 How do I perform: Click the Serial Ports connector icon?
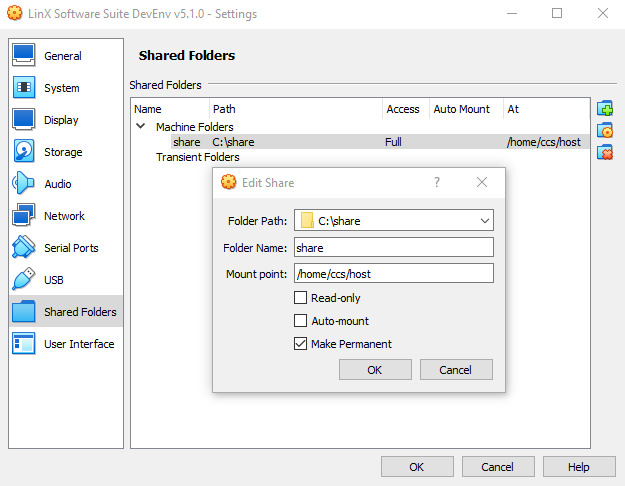(x=24, y=247)
